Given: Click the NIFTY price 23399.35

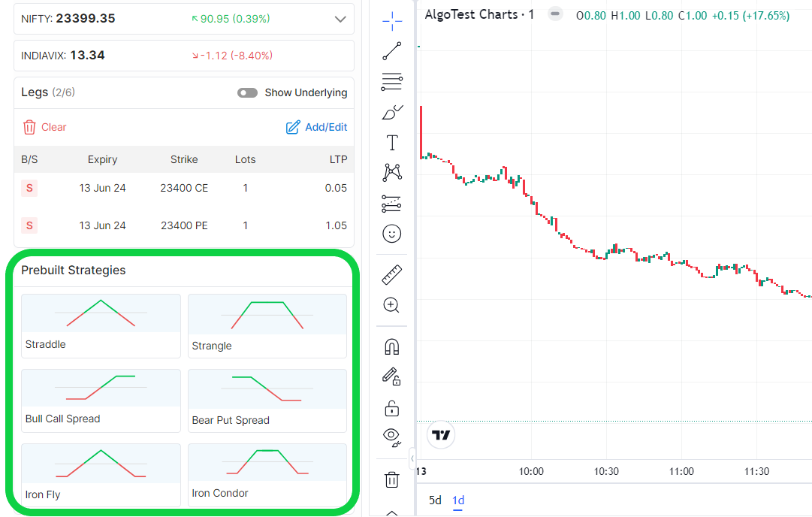Looking at the screenshot, I should 86,19.
